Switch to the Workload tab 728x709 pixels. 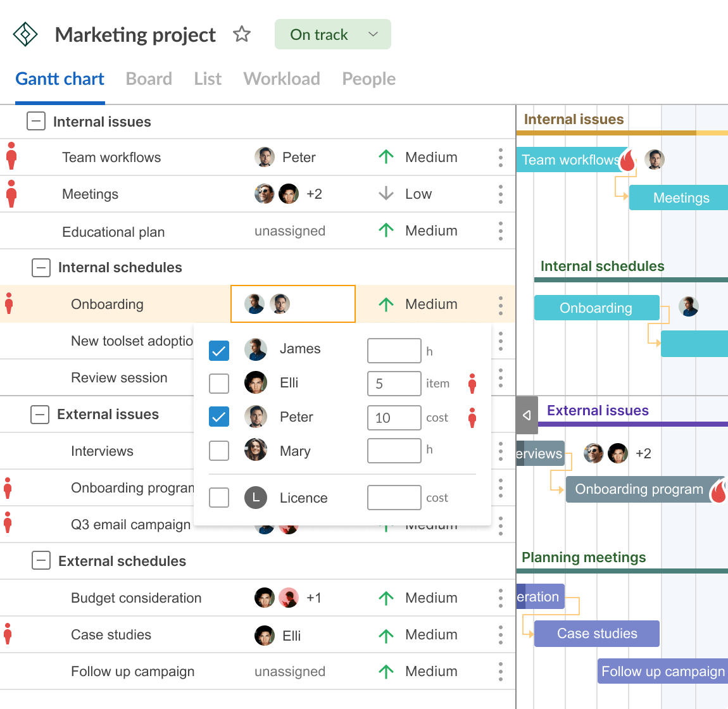(281, 78)
